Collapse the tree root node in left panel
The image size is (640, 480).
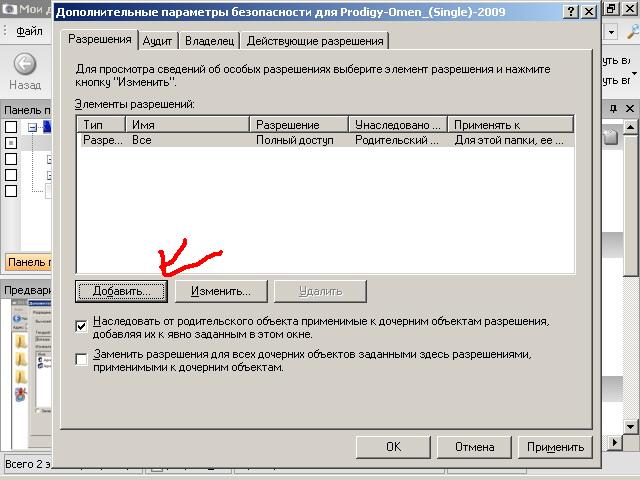[33, 127]
